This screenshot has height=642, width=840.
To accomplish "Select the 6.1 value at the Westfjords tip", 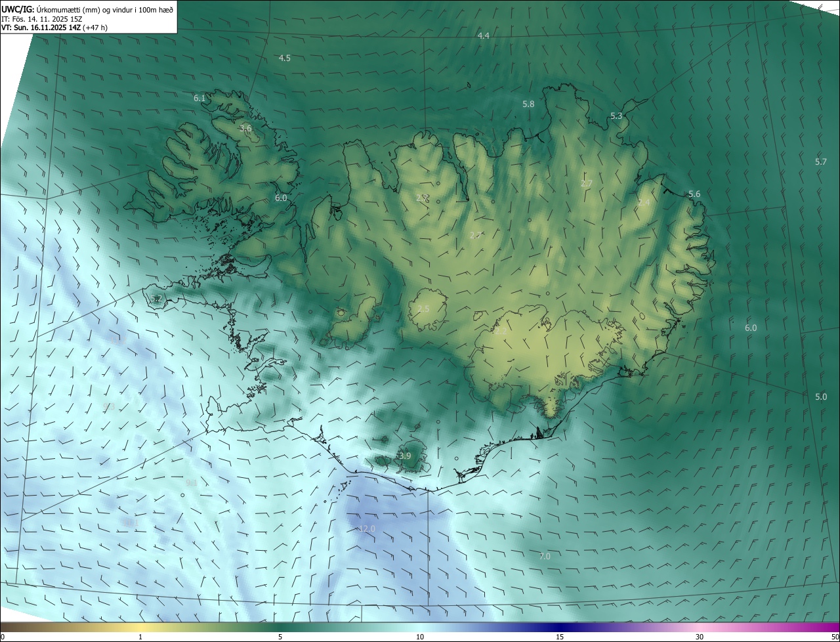I will point(199,98).
